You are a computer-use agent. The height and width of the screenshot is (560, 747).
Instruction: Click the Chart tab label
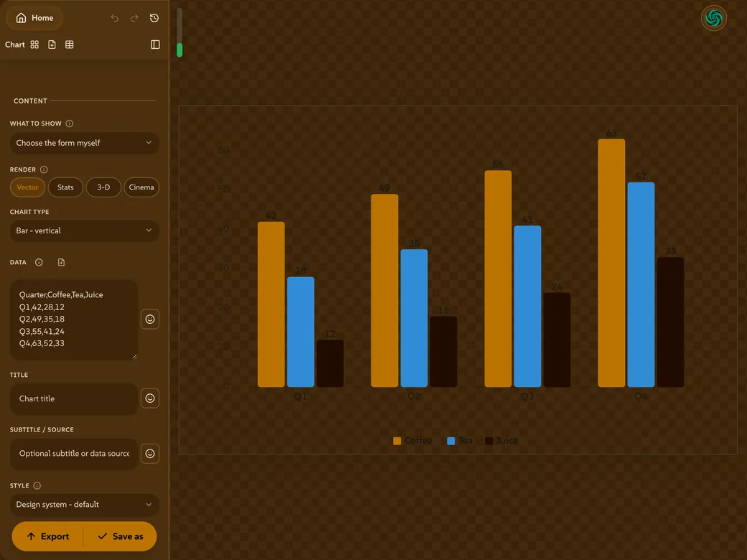pyautogui.click(x=15, y=45)
